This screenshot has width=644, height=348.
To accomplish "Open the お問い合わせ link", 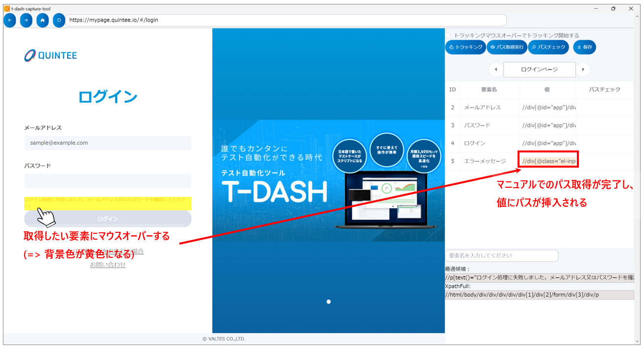I will [108, 265].
